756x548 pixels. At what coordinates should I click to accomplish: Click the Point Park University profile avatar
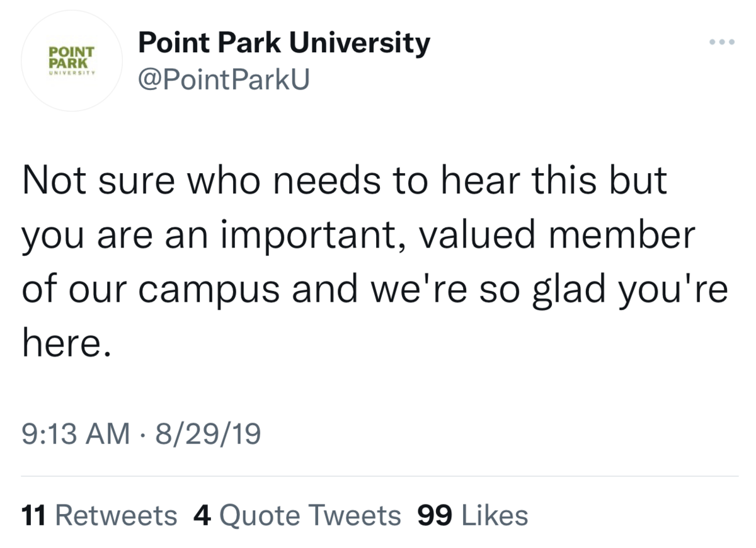tap(71, 61)
